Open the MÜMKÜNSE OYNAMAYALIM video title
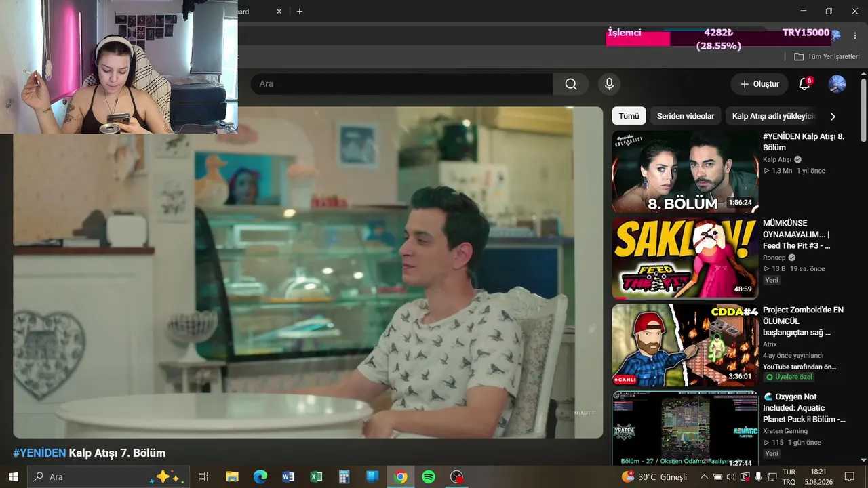The image size is (868, 488). coord(797,235)
